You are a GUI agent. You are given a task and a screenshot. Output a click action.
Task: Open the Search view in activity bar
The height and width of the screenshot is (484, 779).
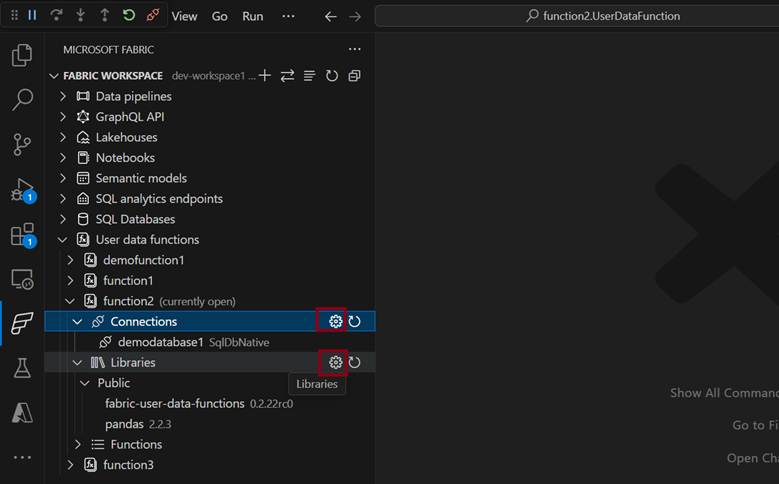click(22, 99)
